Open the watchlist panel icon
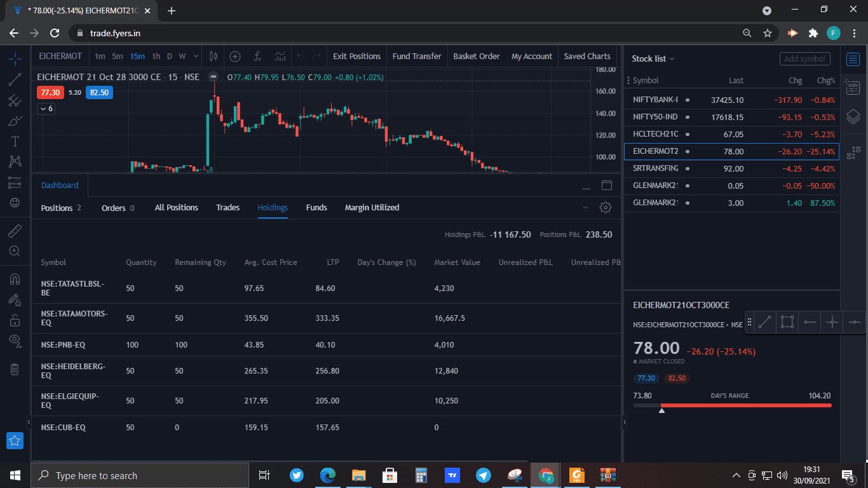The width and height of the screenshot is (868, 488). click(x=853, y=60)
